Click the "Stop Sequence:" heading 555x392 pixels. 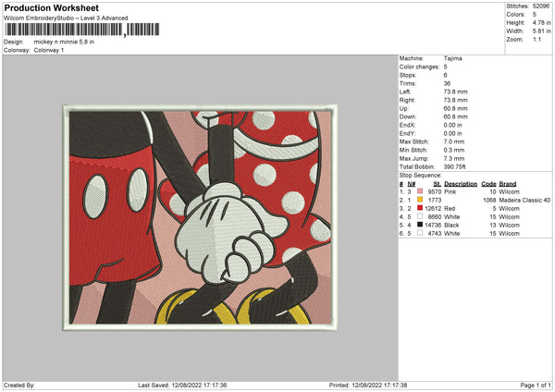point(421,176)
